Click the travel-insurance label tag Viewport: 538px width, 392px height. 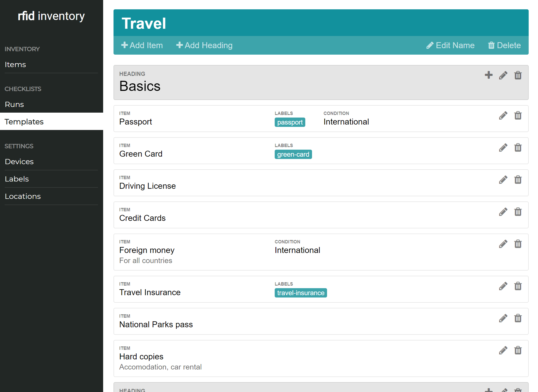coord(301,293)
